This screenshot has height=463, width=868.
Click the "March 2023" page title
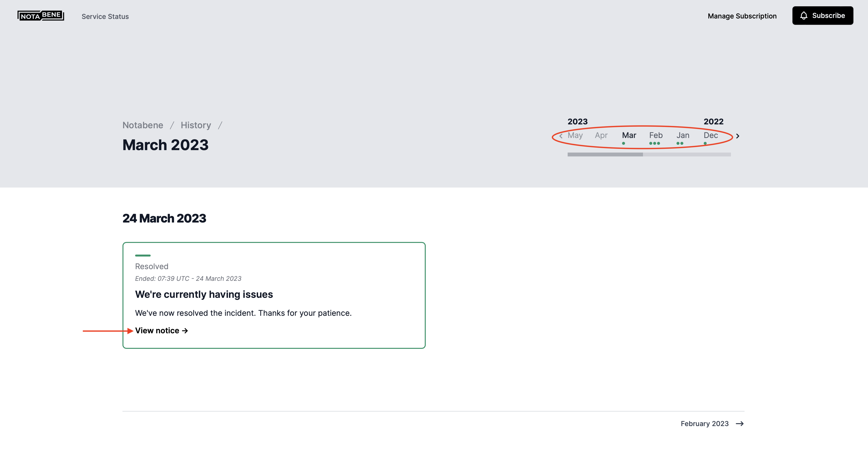point(165,145)
